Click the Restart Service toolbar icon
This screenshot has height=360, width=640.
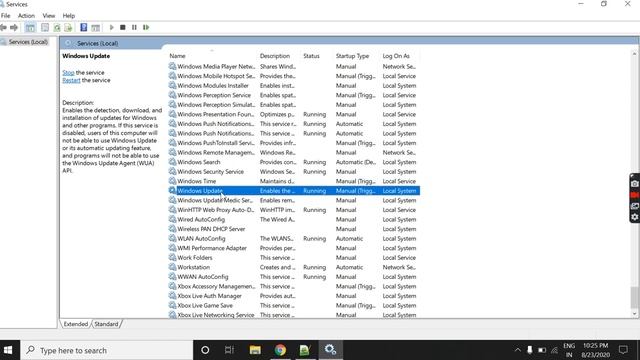tap(146, 27)
